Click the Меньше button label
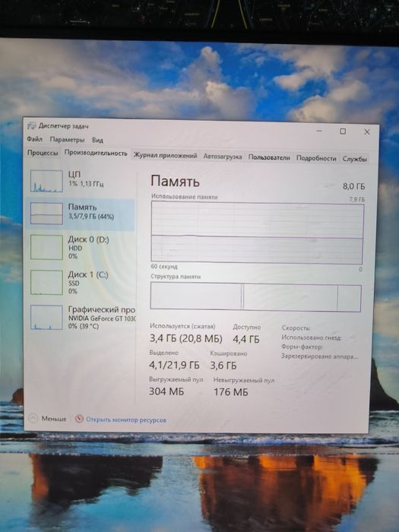Viewport: 399px width, 532px height. (x=54, y=419)
